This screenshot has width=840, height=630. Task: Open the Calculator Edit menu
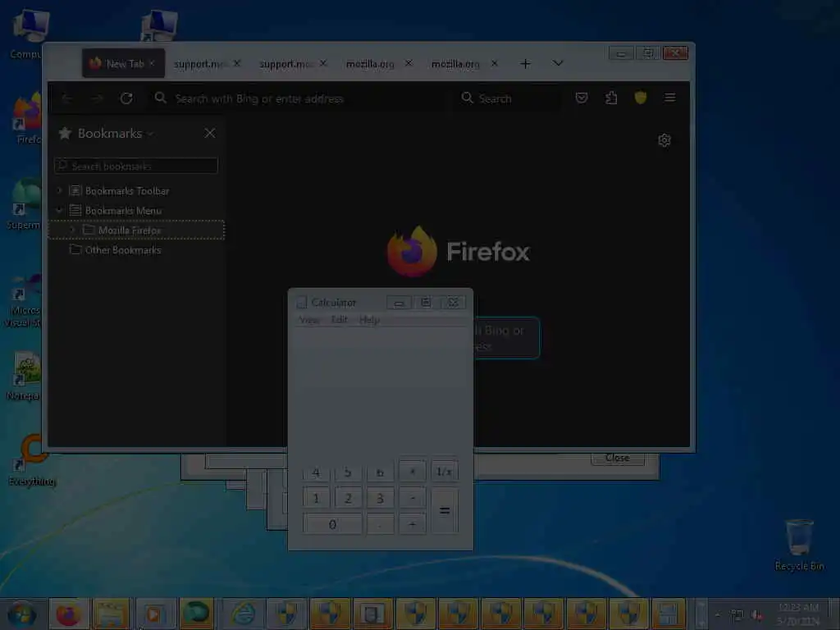pyautogui.click(x=339, y=320)
